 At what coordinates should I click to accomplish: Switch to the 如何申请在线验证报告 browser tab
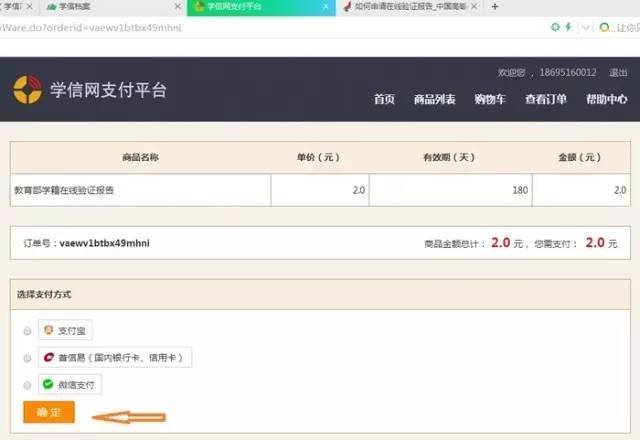point(410,7)
